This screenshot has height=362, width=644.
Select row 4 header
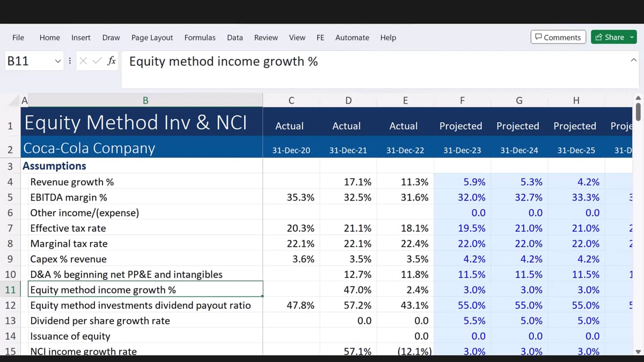pos(10,182)
